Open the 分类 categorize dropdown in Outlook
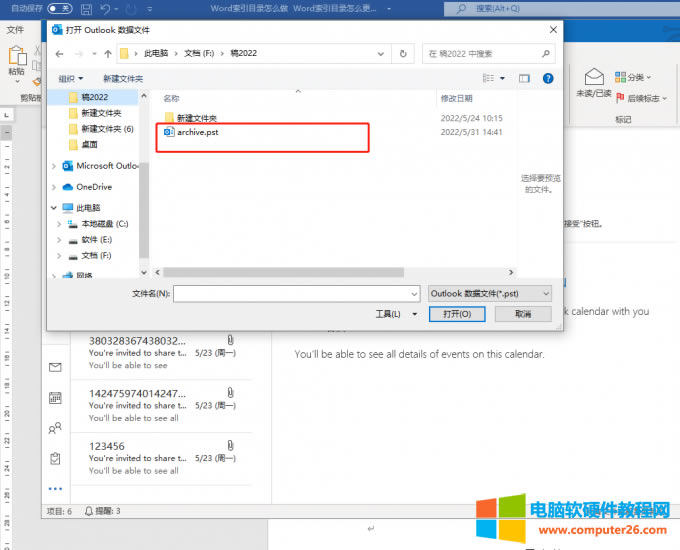The height and width of the screenshot is (550, 680). pos(633,77)
